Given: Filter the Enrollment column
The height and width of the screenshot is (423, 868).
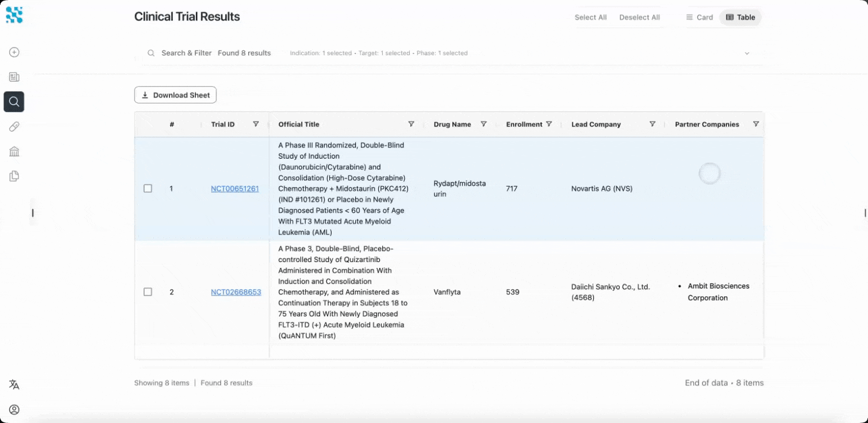Looking at the screenshot, I should click(549, 124).
